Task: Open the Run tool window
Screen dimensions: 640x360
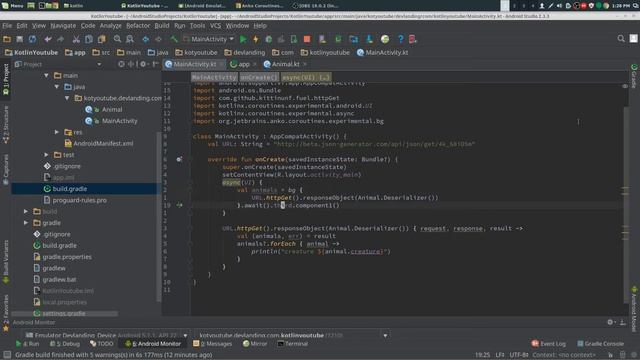Action: point(27,344)
